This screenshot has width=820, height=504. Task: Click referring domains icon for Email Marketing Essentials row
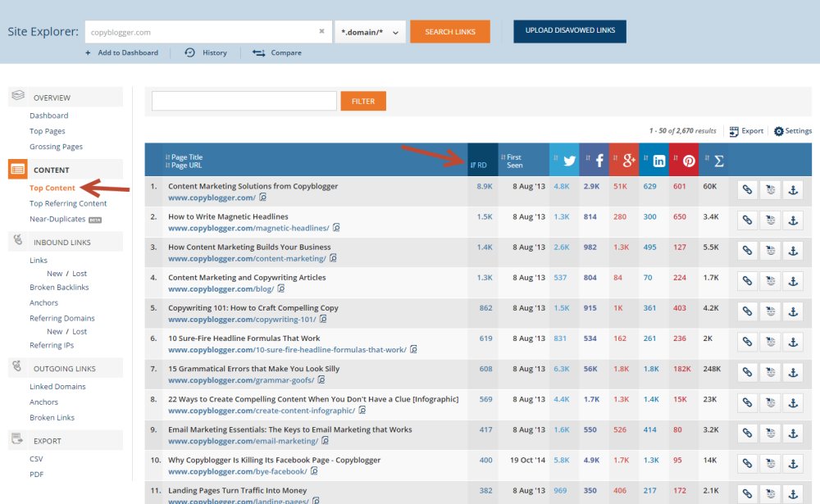tap(770, 434)
